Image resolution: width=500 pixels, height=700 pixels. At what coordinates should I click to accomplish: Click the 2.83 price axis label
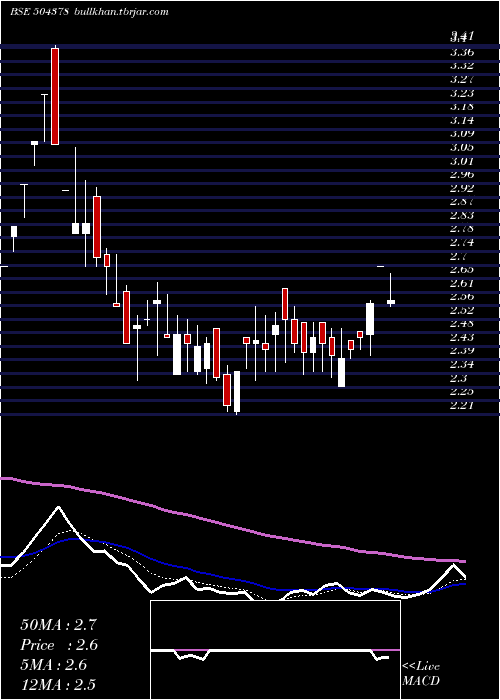click(x=462, y=215)
